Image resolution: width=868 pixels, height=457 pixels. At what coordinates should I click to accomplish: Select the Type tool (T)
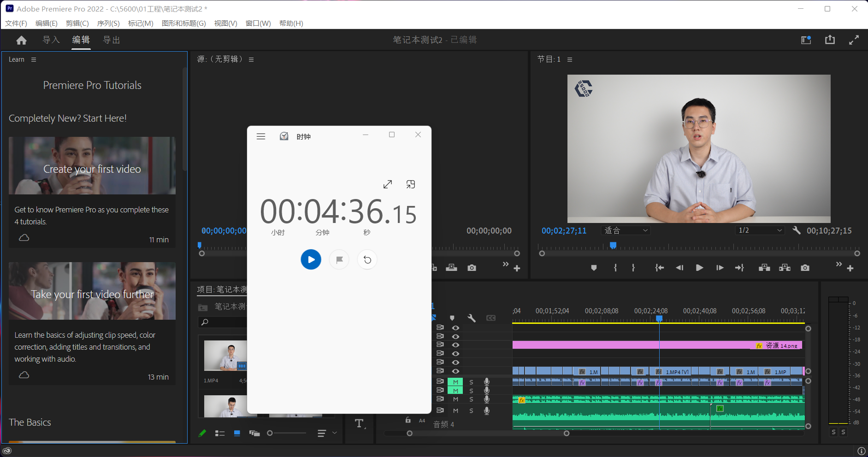click(359, 423)
